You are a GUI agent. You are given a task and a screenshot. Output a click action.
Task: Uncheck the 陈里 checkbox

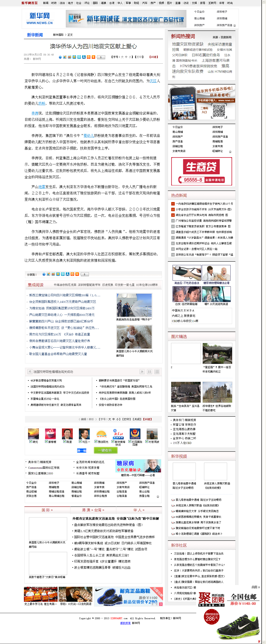click(64, 442)
